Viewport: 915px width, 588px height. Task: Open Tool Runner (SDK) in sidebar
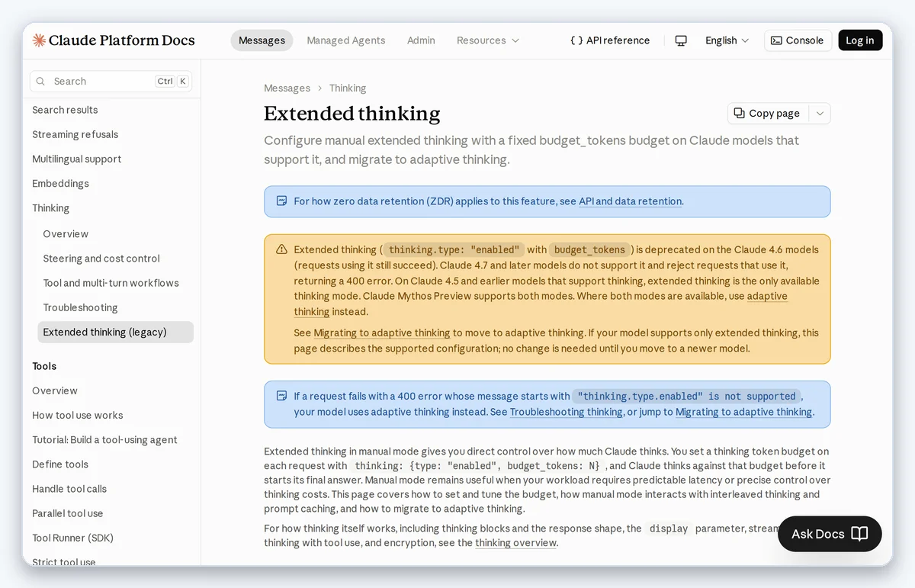(72, 538)
